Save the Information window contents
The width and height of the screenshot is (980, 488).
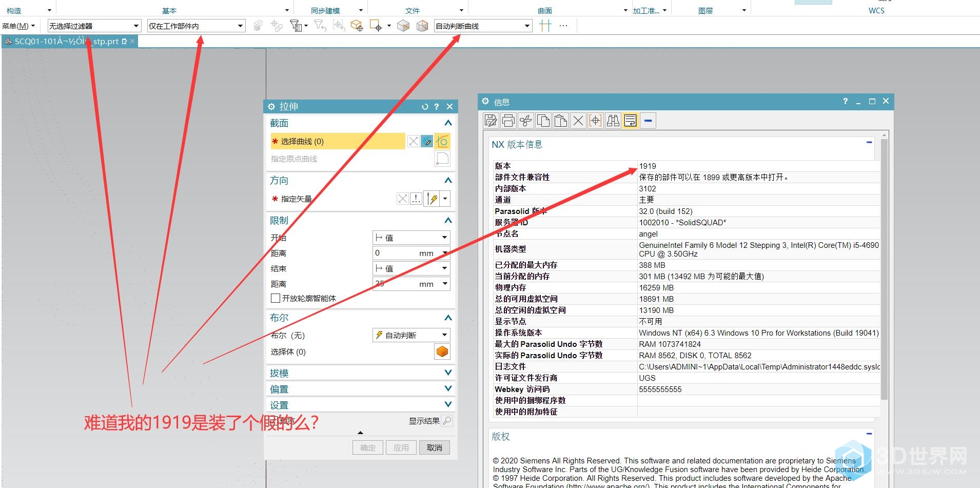point(491,121)
